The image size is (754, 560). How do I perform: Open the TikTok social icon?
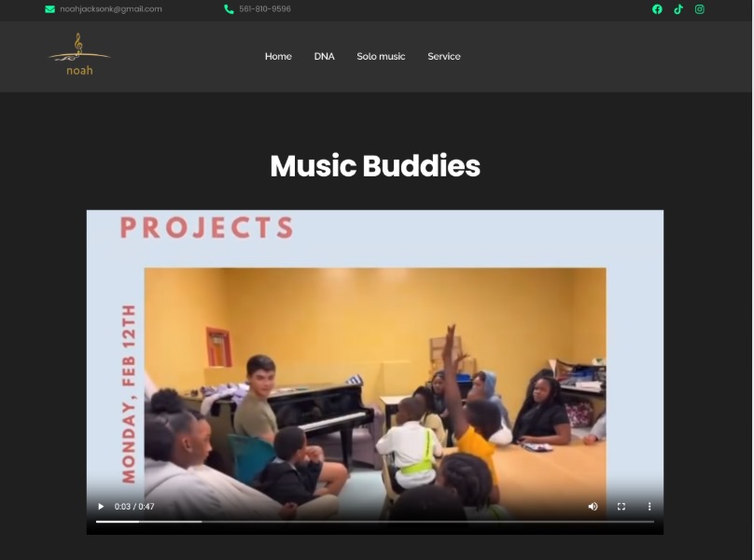678,9
